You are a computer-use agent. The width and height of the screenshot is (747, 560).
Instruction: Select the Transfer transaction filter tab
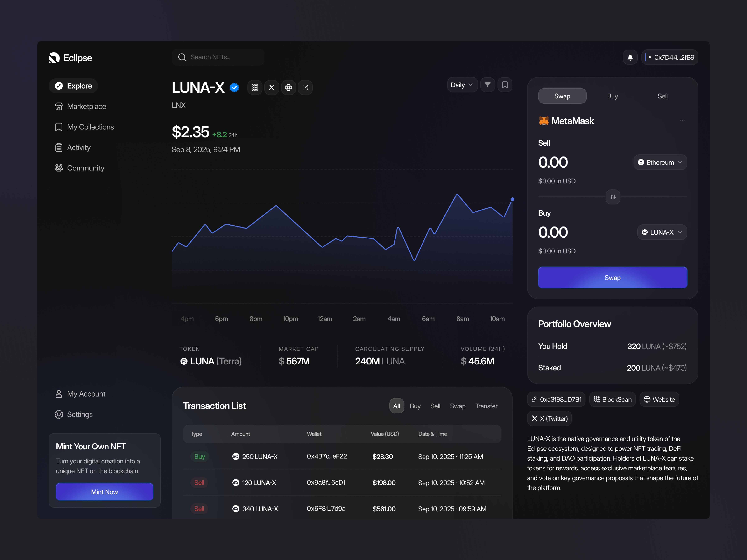pyautogui.click(x=486, y=406)
